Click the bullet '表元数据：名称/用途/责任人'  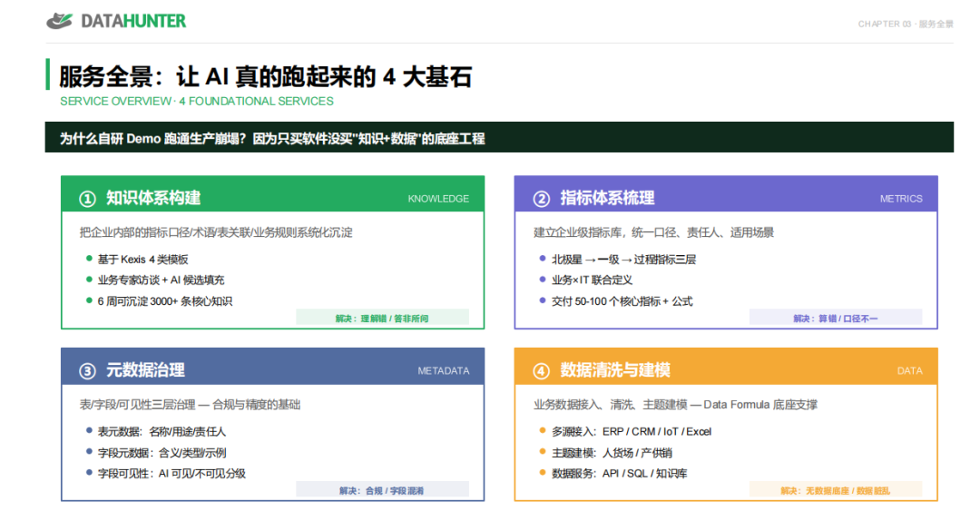(x=162, y=431)
